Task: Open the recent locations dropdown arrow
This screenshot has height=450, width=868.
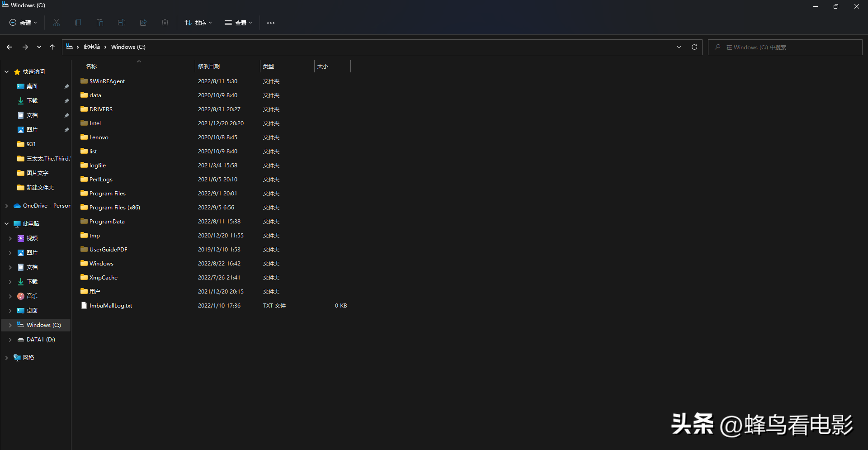Action: coord(39,47)
